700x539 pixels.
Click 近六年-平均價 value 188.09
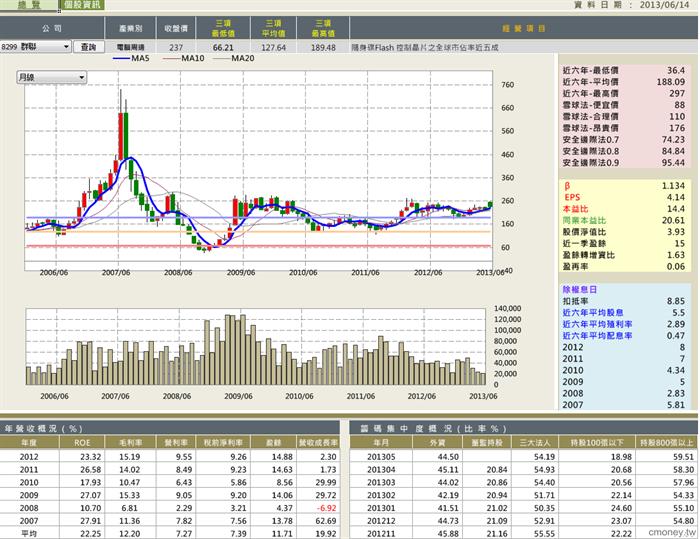tap(671, 82)
